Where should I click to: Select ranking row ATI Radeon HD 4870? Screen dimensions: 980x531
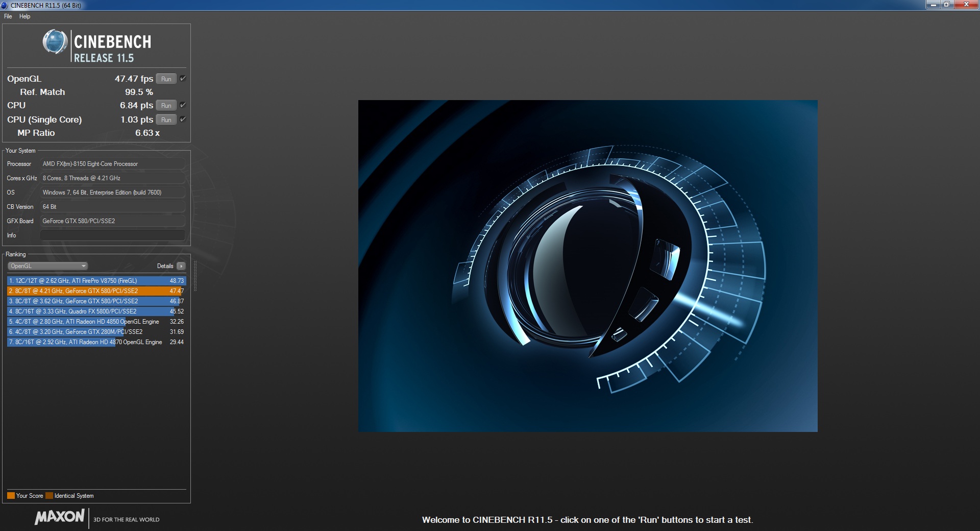click(96, 342)
